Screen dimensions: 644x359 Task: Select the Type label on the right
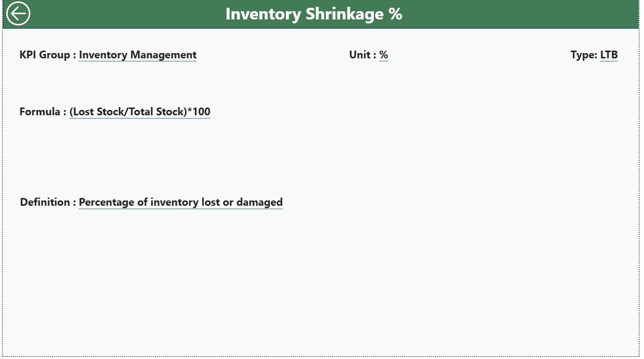coord(584,55)
